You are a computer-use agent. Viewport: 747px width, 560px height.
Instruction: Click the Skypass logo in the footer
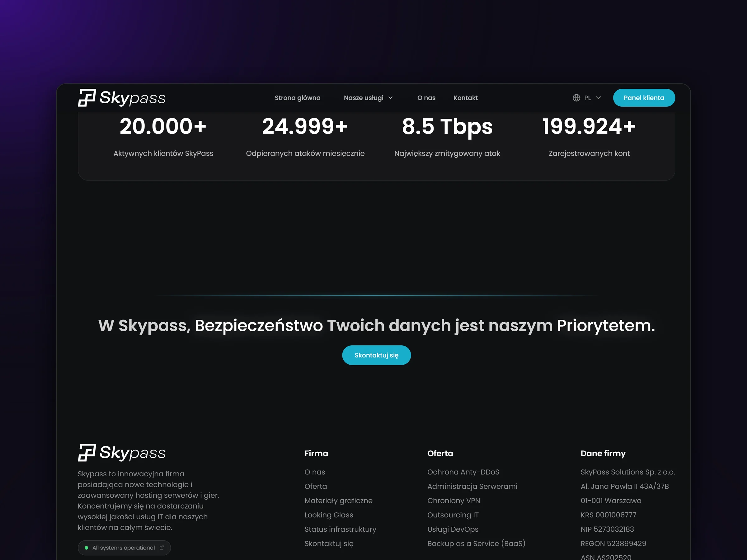(x=122, y=453)
